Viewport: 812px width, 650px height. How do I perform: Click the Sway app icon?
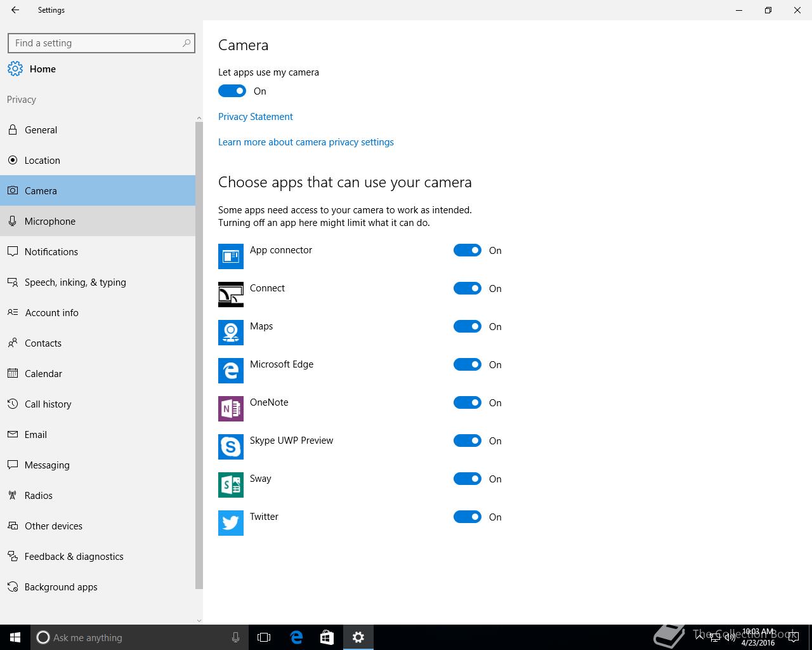pos(231,485)
